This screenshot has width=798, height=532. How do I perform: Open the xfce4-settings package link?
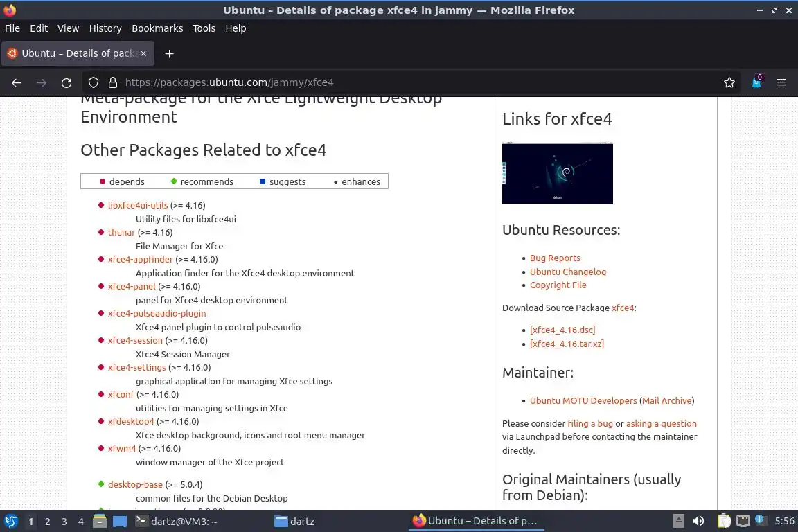[x=137, y=367]
